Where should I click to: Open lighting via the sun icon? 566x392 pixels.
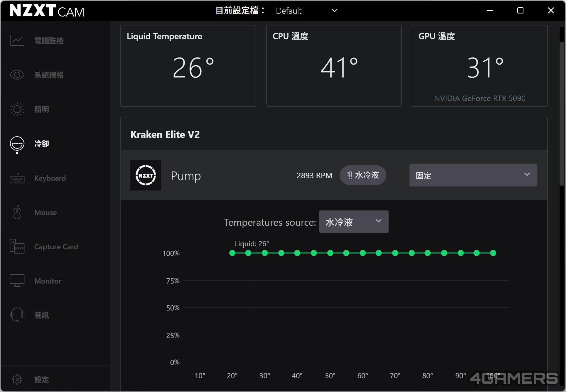17,109
